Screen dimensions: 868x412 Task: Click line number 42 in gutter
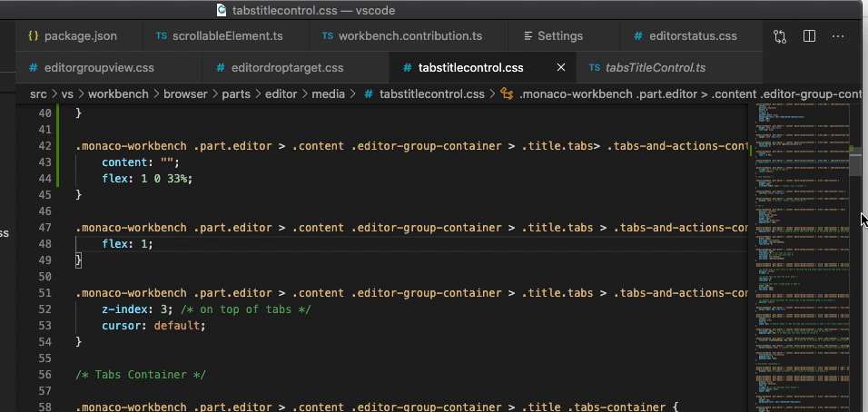click(x=44, y=146)
